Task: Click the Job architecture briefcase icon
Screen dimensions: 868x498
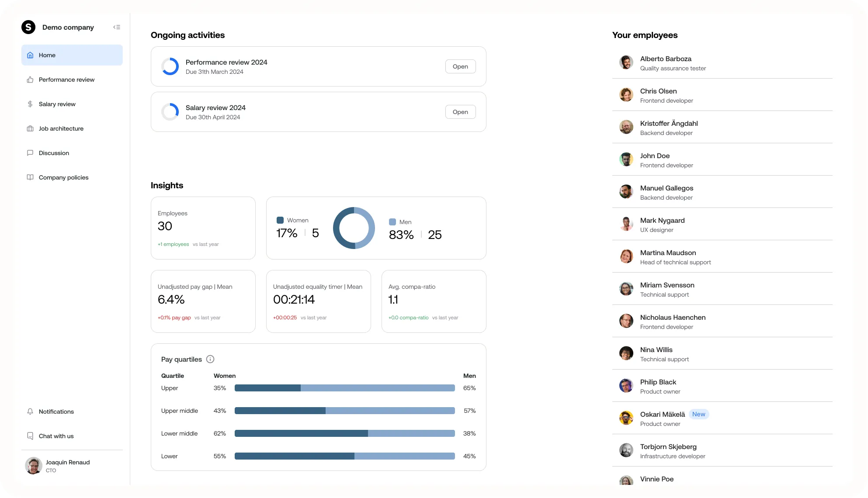Action: tap(30, 128)
